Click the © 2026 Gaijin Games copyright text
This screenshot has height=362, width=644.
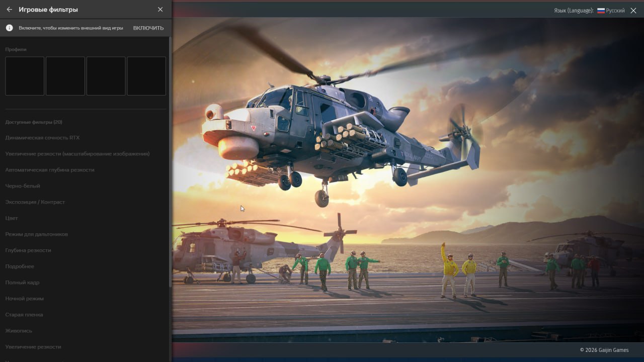[x=604, y=350]
